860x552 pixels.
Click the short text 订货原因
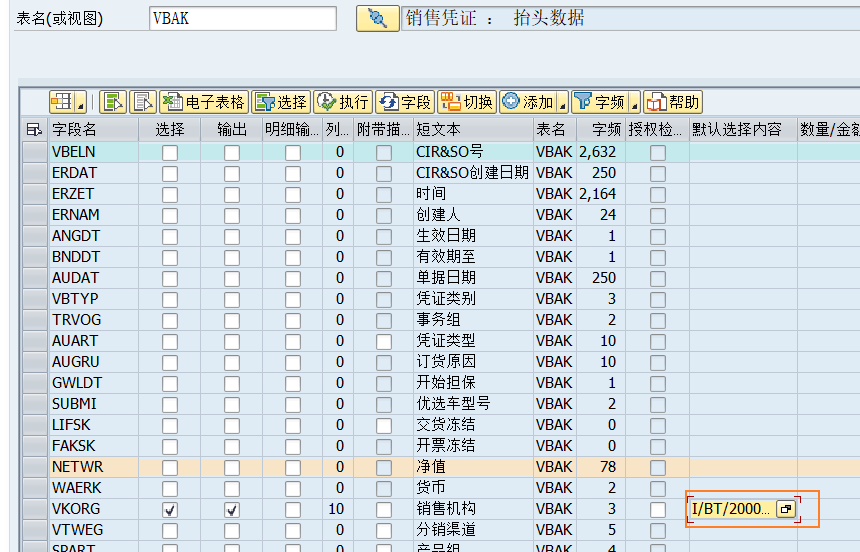point(446,362)
